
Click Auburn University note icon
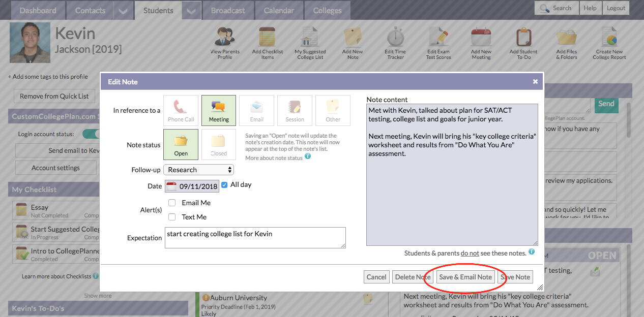pos(368,299)
